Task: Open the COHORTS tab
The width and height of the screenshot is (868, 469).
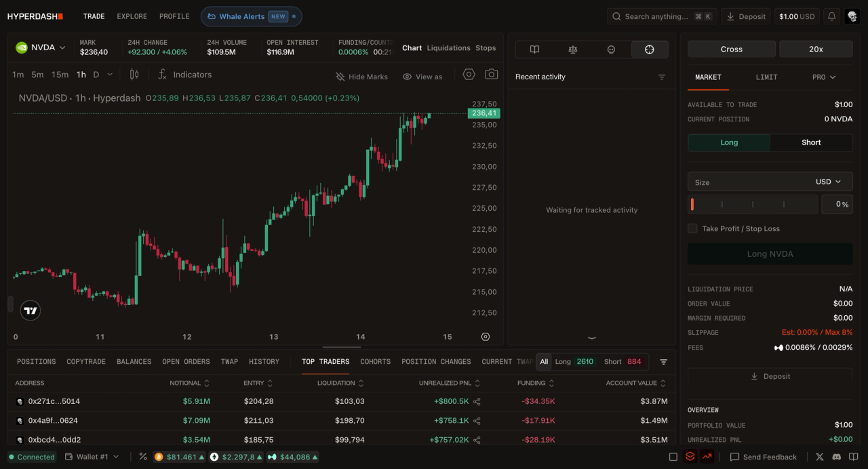Action: [375, 362]
